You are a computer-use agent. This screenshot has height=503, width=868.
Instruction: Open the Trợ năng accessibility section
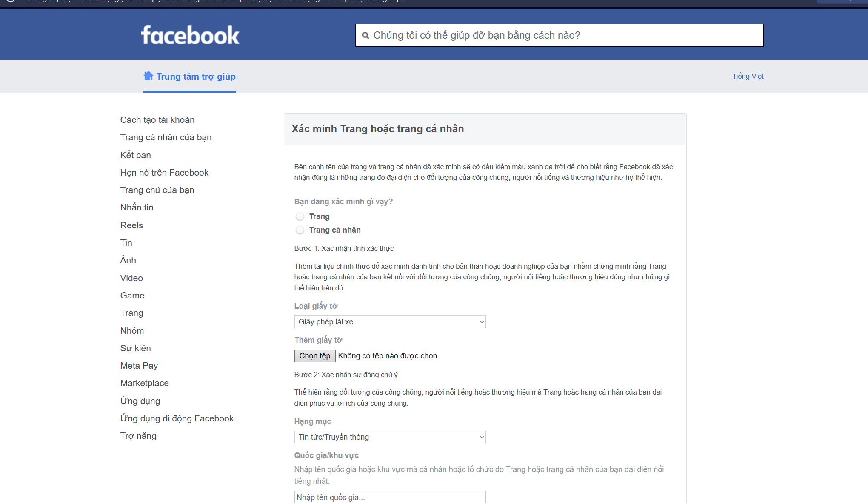point(138,436)
